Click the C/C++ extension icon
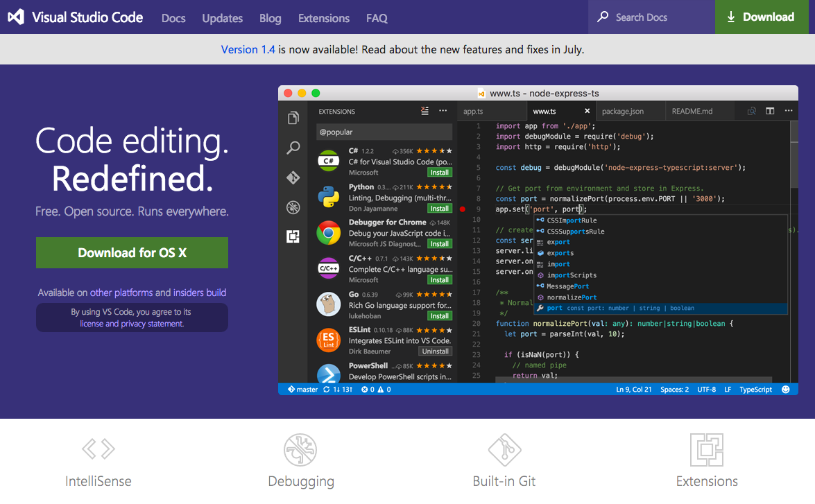Image resolution: width=815 pixels, height=504 pixels. [329, 268]
